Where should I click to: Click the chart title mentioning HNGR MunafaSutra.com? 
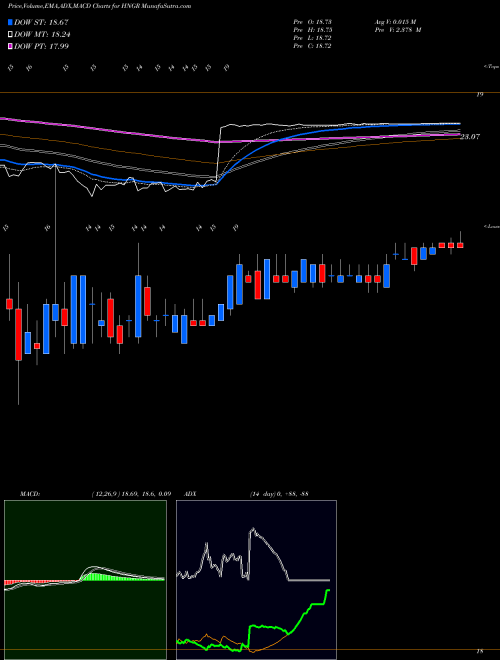100,6
